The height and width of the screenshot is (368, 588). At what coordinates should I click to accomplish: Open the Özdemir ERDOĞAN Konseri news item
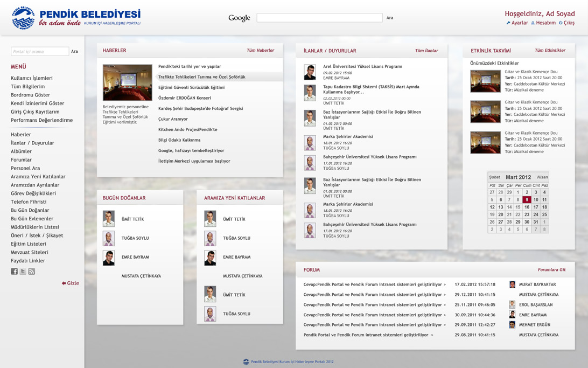pyautogui.click(x=185, y=98)
